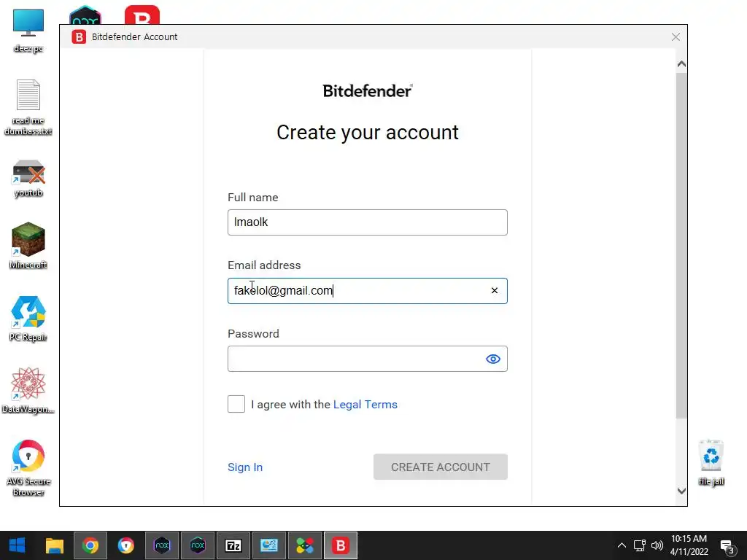The width and height of the screenshot is (747, 560).
Task: Switch to first Nox taskbar app
Action: pyautogui.click(x=162, y=545)
